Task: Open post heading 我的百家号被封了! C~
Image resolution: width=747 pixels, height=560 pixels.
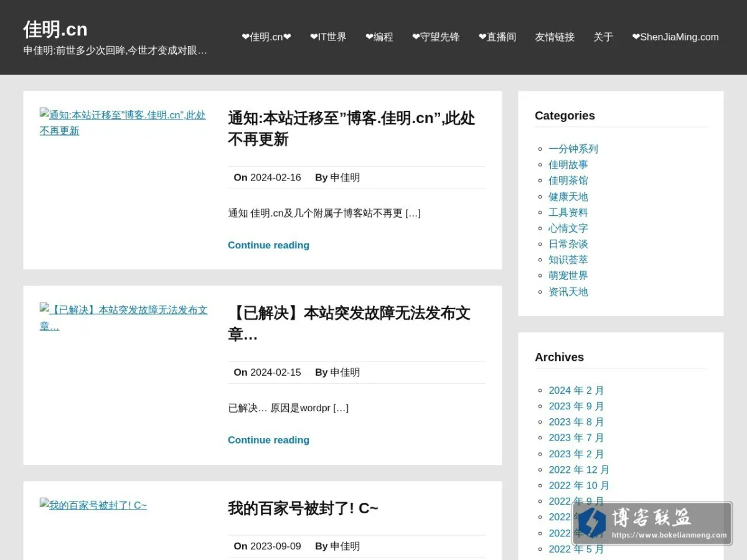Action: pyautogui.click(x=303, y=508)
